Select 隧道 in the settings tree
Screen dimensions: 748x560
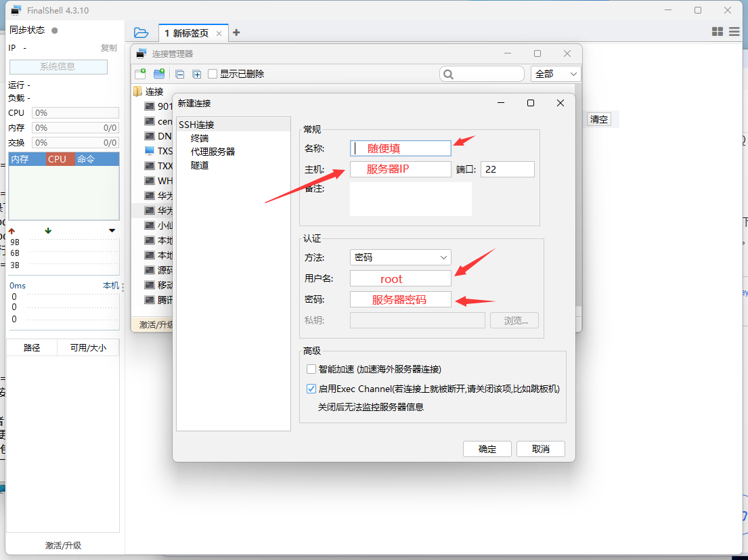click(x=200, y=165)
